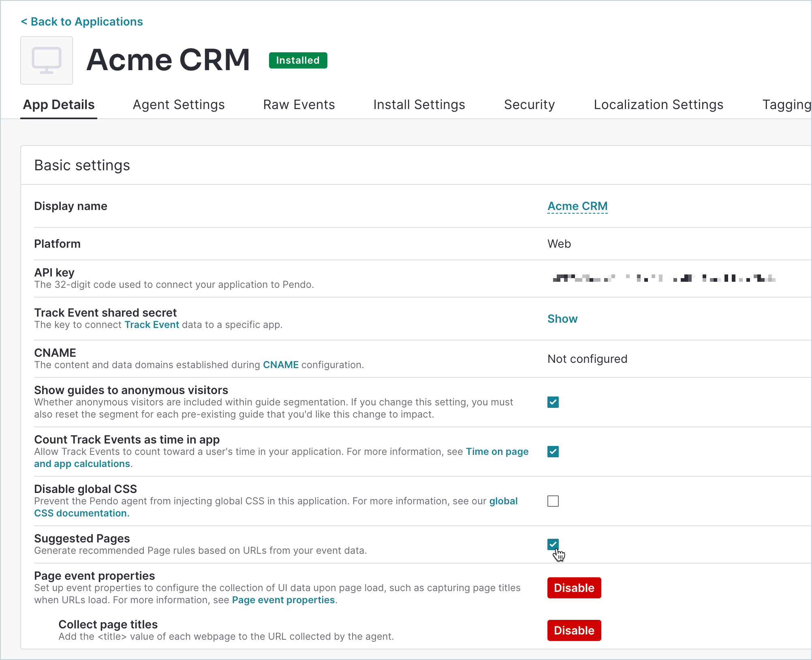
Task: Enable the Disable global CSS checkbox
Action: click(553, 501)
